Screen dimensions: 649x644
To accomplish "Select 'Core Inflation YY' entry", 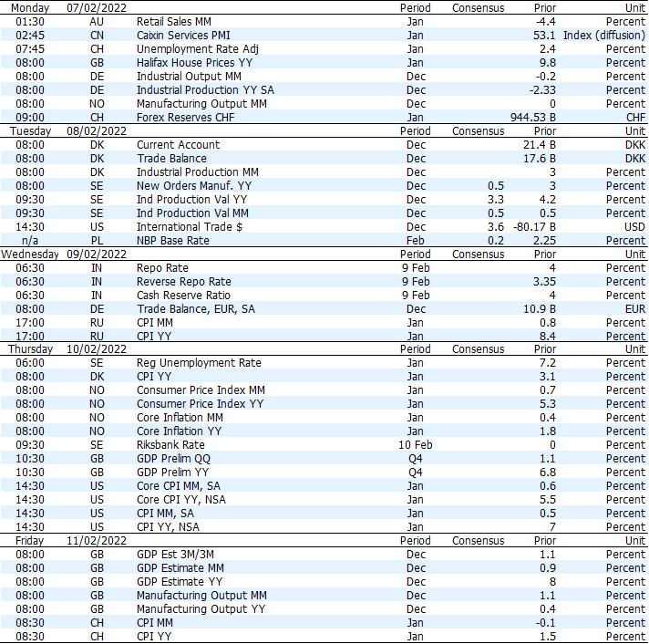I will coord(179,431).
